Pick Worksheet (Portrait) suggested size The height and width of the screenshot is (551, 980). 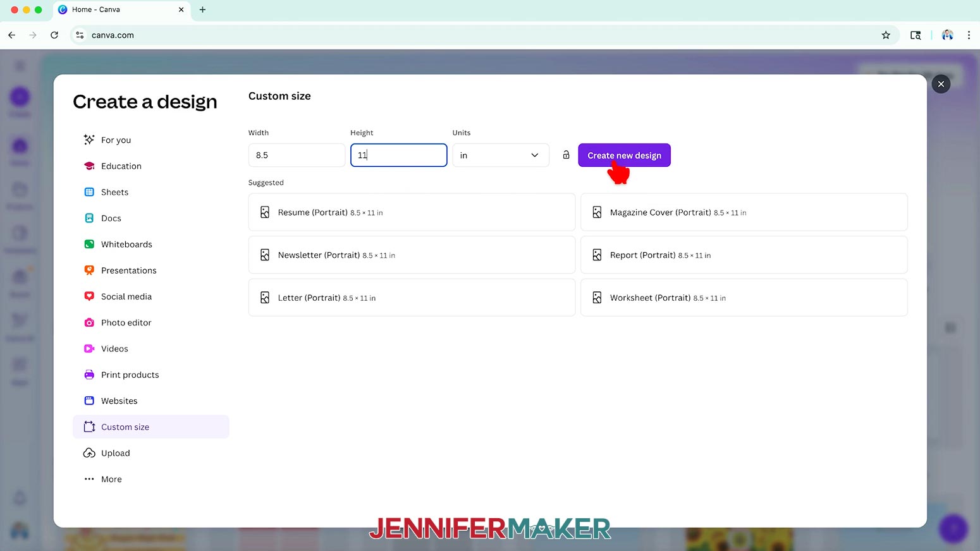(x=744, y=298)
